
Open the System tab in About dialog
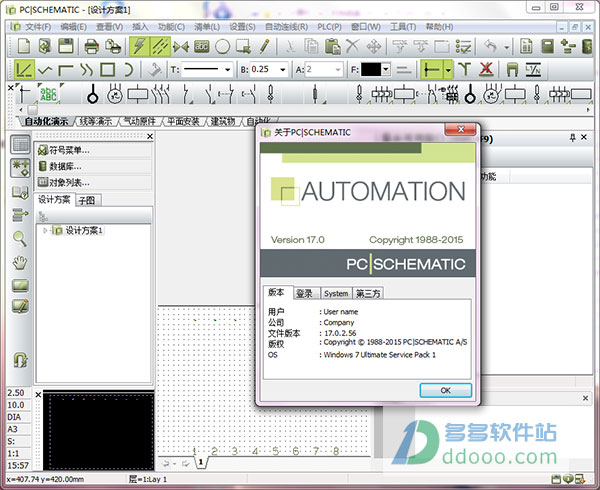[x=336, y=293]
